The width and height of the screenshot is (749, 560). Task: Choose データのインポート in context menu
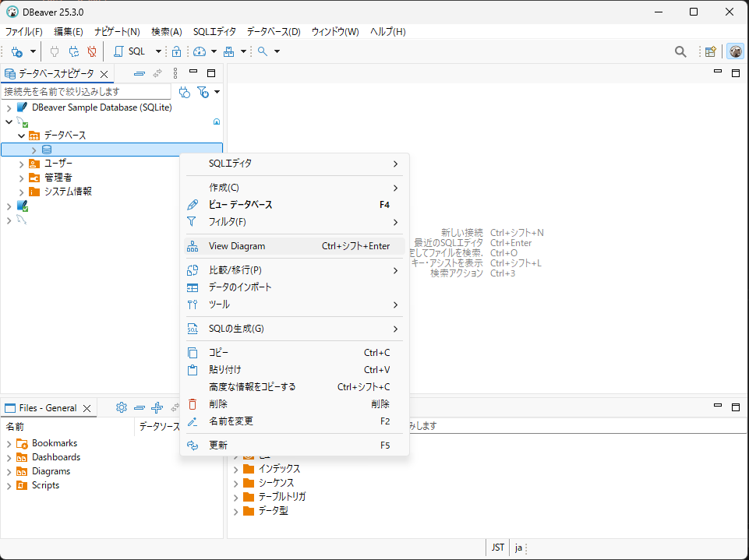coord(295,287)
